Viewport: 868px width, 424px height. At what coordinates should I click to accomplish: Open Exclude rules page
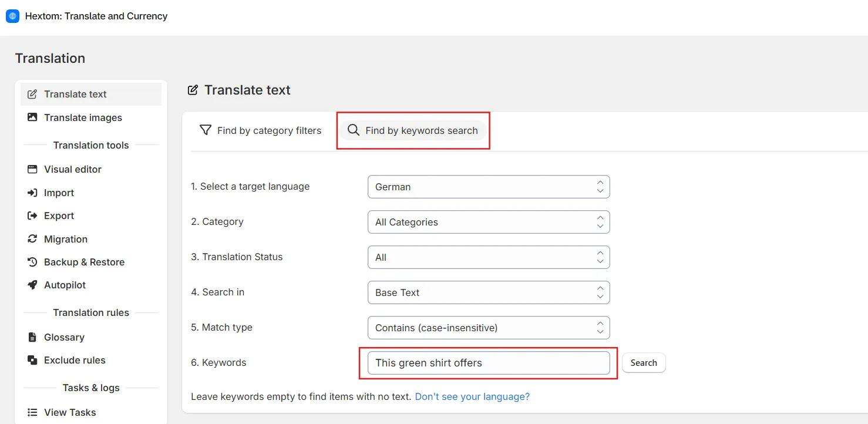coord(91,360)
